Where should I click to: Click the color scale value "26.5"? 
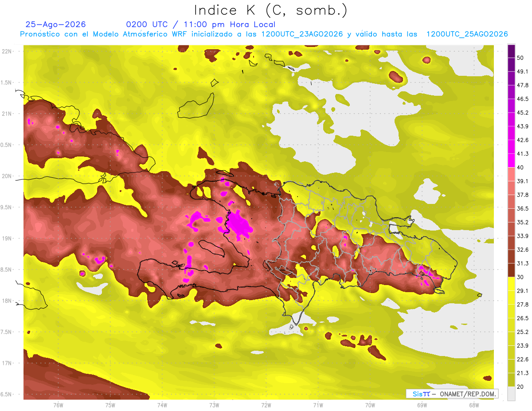click(x=523, y=318)
